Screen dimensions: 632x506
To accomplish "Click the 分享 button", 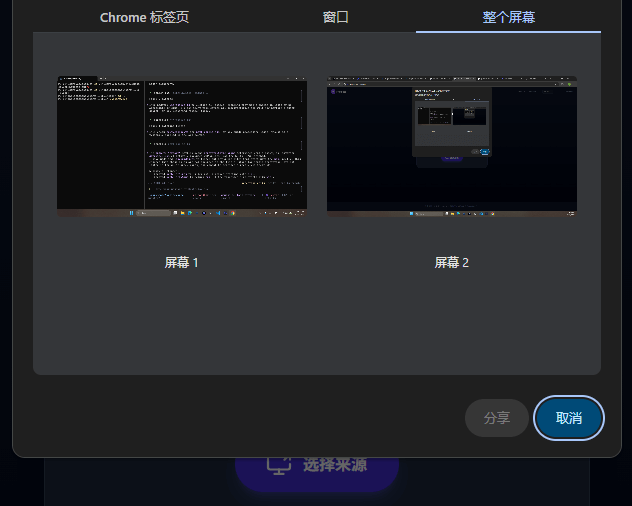I will tap(497, 418).
